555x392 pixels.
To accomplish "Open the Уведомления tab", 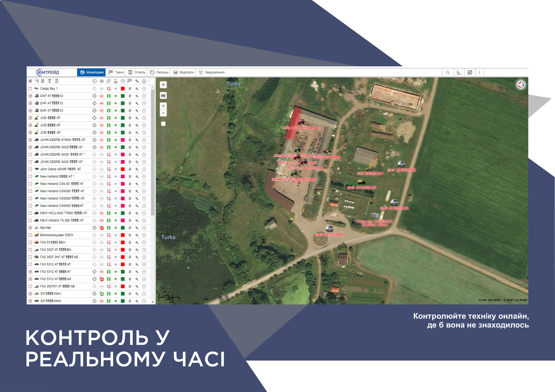I will (212, 72).
